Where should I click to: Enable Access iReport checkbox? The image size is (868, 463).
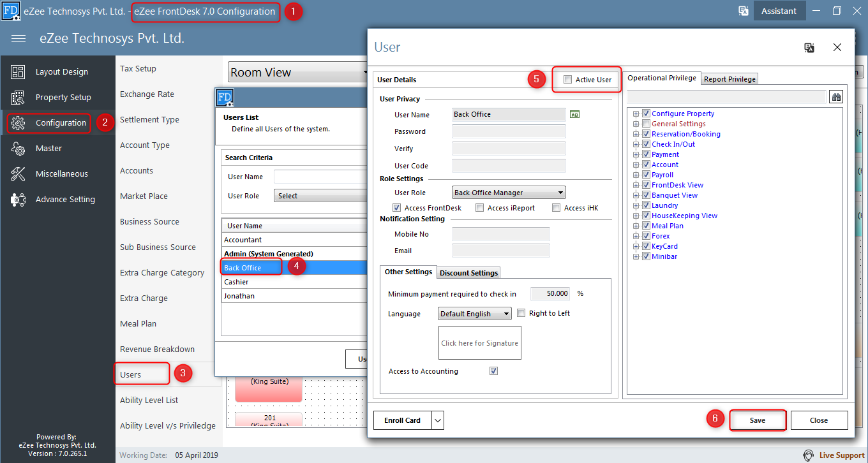(479, 208)
